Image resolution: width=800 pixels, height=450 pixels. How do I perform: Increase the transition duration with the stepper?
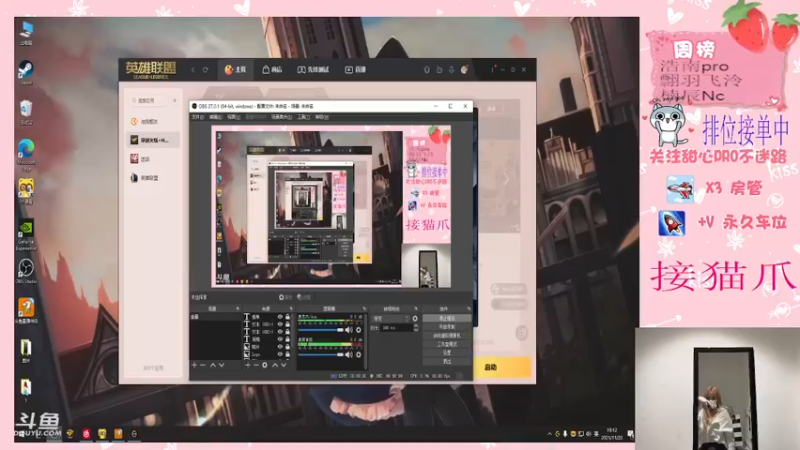416,326
